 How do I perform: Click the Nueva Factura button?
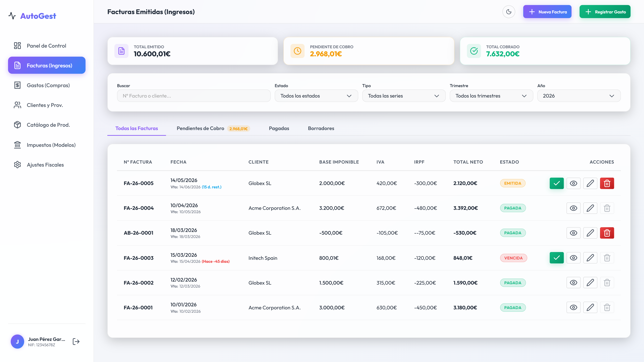coord(547,12)
